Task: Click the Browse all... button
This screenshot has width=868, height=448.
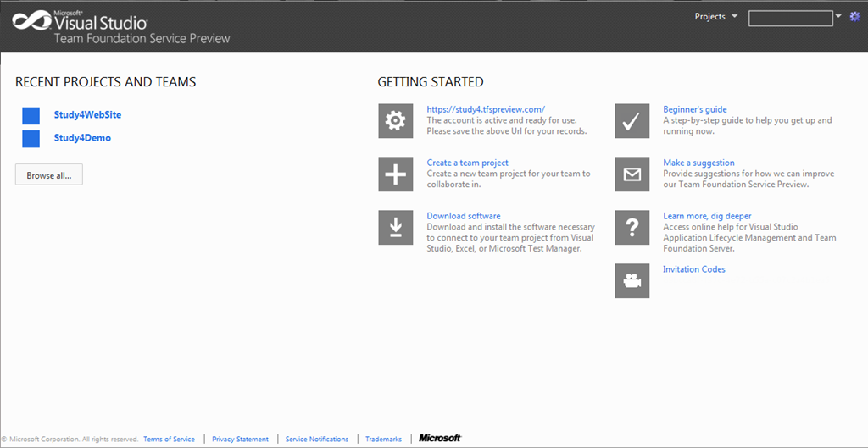Action: coord(48,174)
